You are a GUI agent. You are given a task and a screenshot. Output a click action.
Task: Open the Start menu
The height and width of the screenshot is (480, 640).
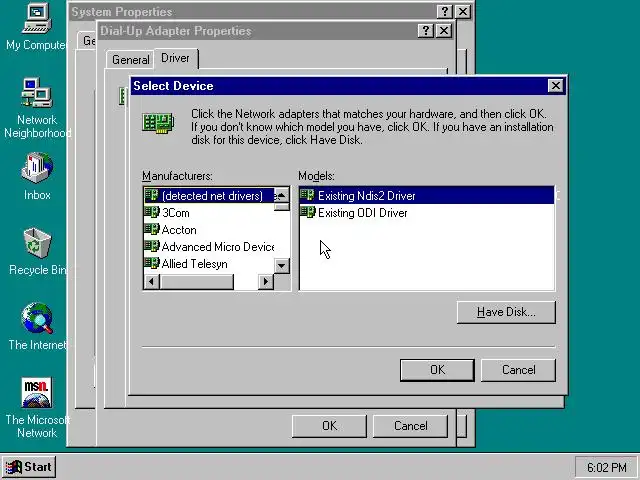(x=29, y=467)
